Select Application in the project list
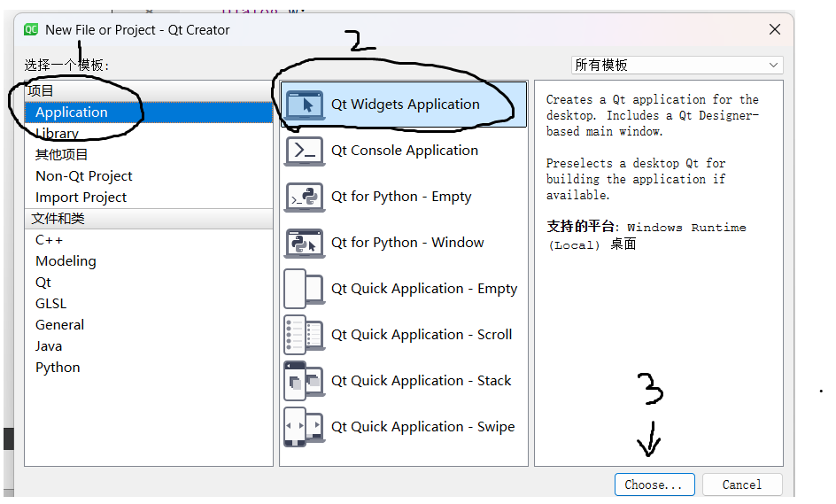 pyautogui.click(x=149, y=112)
